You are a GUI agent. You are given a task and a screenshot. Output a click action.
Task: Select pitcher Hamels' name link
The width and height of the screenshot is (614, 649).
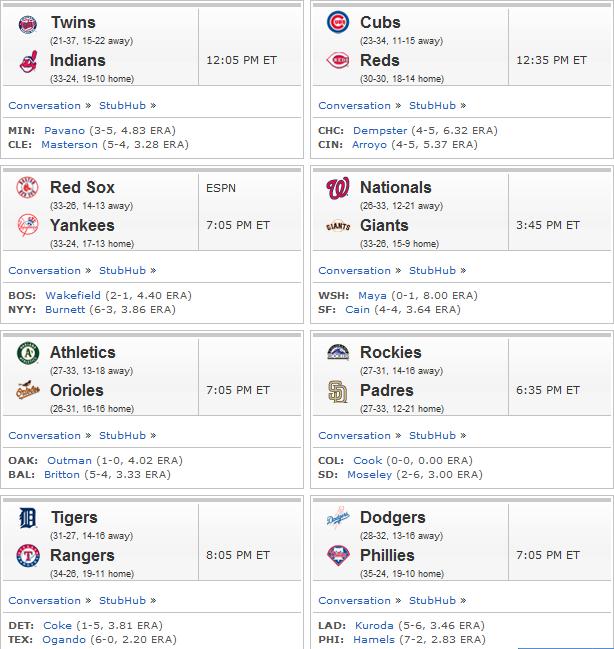click(x=374, y=639)
